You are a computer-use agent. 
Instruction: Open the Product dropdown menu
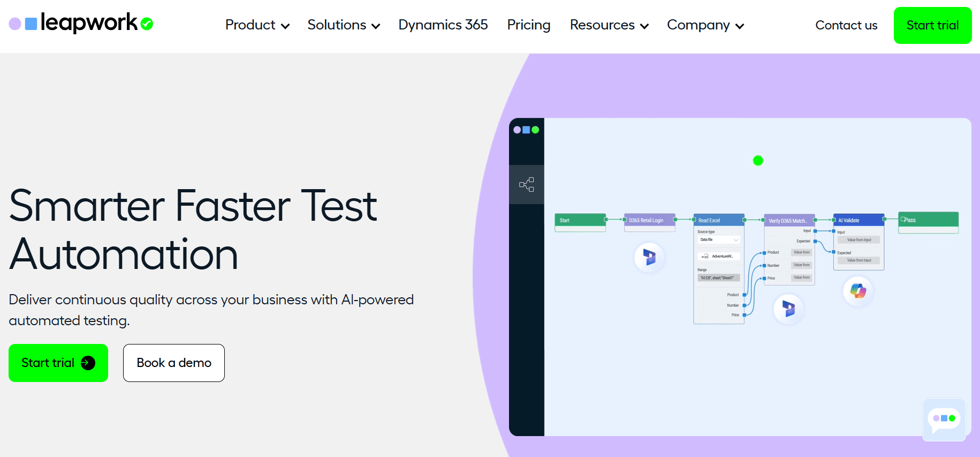click(x=257, y=25)
